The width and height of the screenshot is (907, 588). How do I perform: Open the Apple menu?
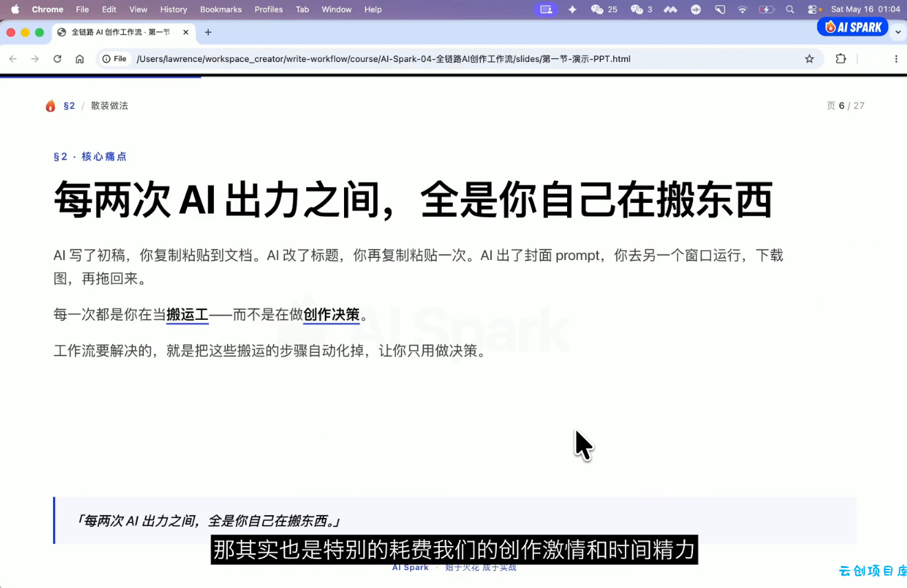[x=15, y=10]
